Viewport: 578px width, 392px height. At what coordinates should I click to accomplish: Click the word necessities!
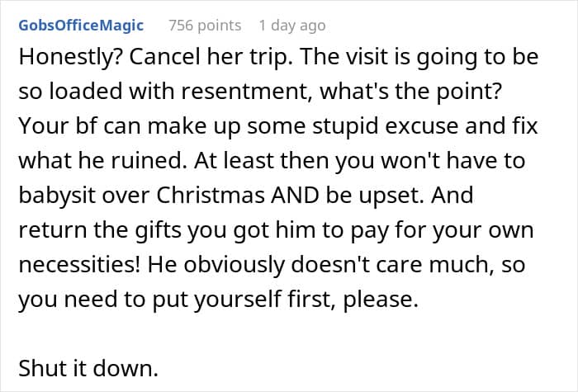point(79,264)
